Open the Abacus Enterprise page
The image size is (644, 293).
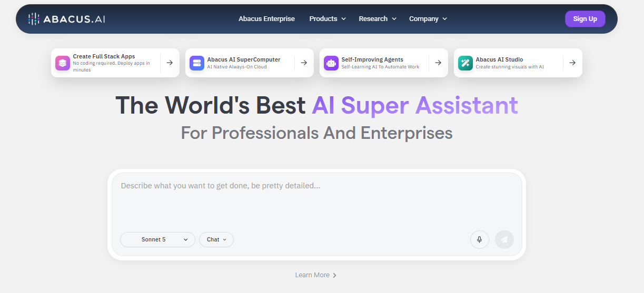(x=266, y=19)
